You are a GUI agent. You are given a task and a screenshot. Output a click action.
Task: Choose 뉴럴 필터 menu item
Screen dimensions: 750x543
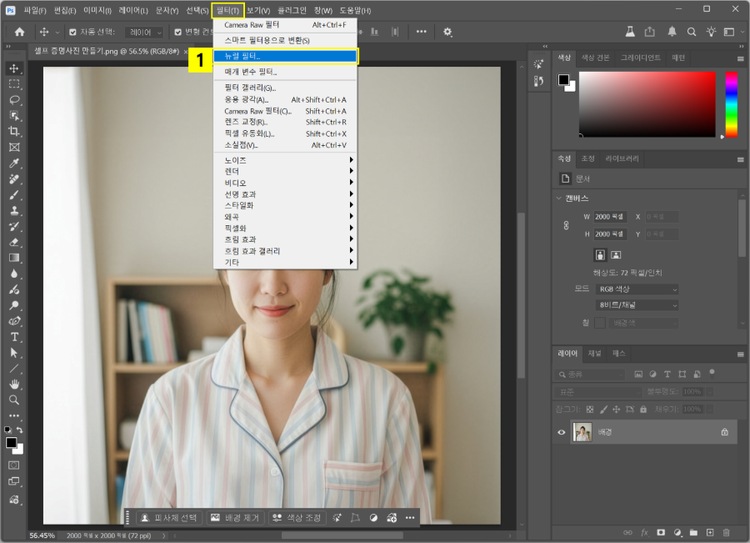coord(285,56)
